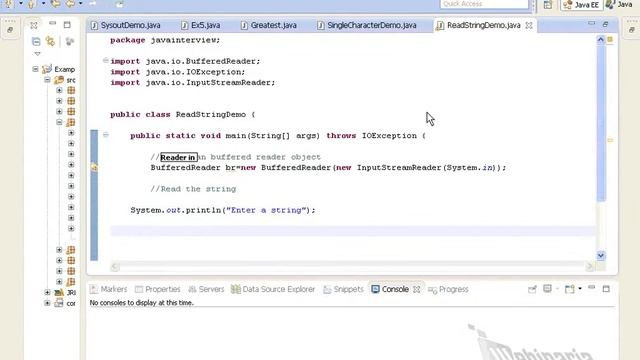Click editor vertical scrollbar down arrow
Image resolution: width=640 pixels, height=360 pixels.
tap(600, 256)
